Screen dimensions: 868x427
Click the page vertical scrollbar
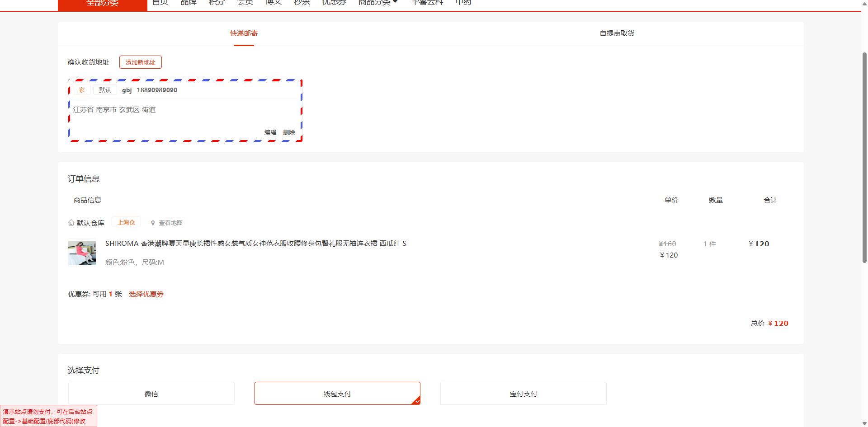click(864, 158)
